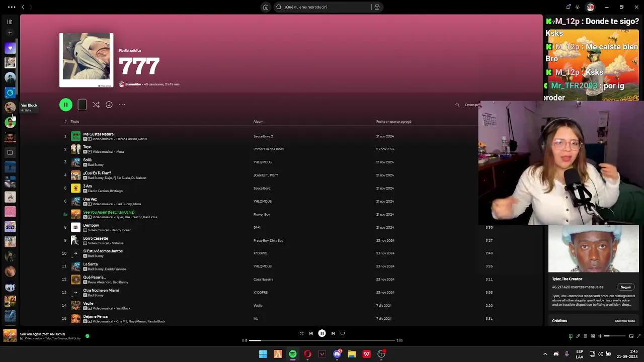Viewport: 644px width, 362px height.
Task: Open the now playing album cover thumbnail
Action: click(x=10, y=336)
